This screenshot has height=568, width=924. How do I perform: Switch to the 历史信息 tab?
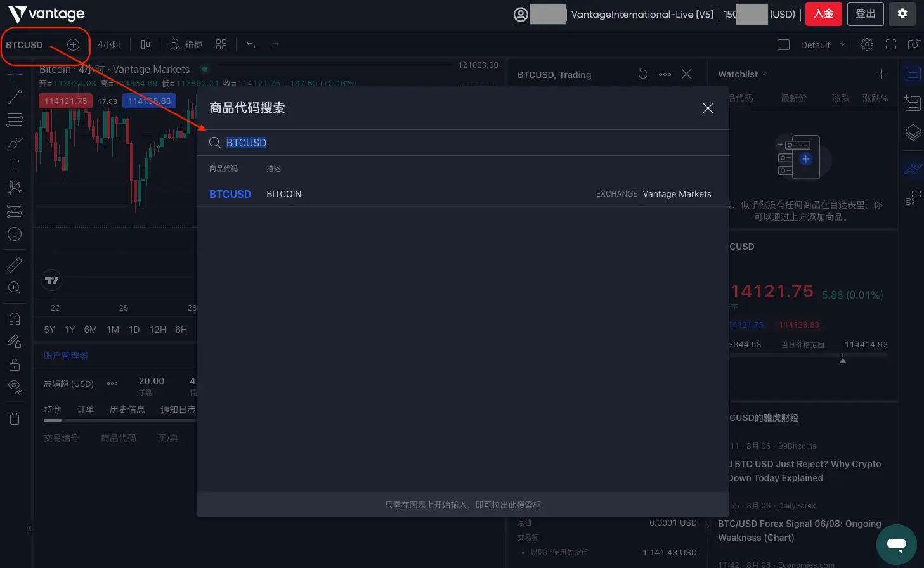(127, 410)
